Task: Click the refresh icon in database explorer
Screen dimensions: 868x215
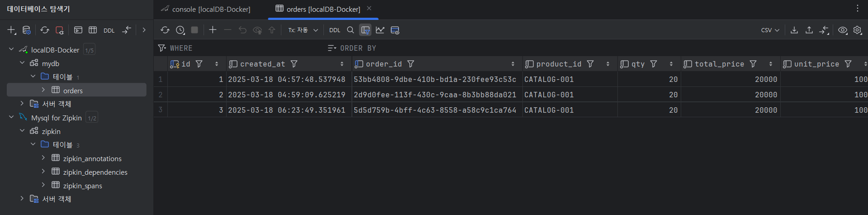Action: pyautogui.click(x=44, y=30)
